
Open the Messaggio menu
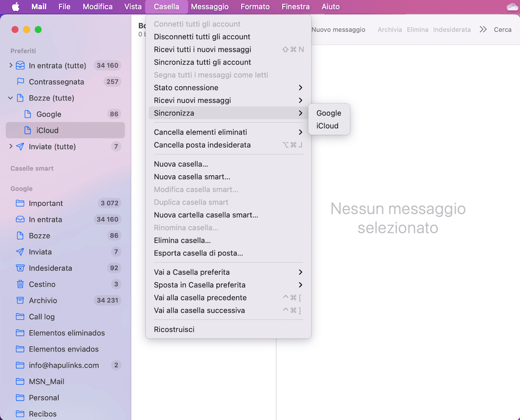[x=210, y=7]
